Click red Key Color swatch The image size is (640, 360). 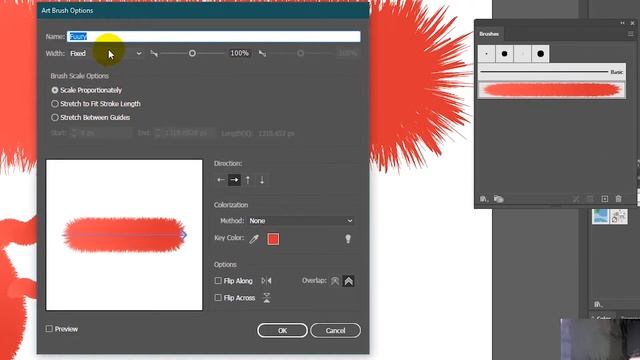[273, 239]
